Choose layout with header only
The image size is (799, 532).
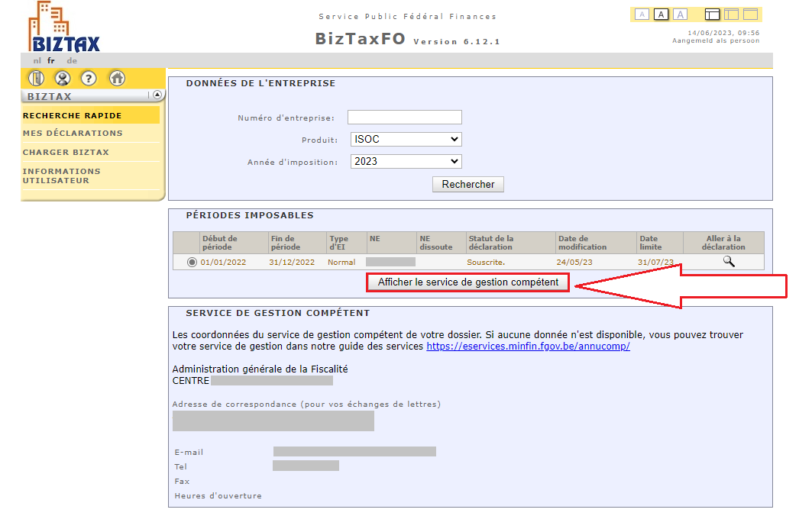(x=751, y=15)
